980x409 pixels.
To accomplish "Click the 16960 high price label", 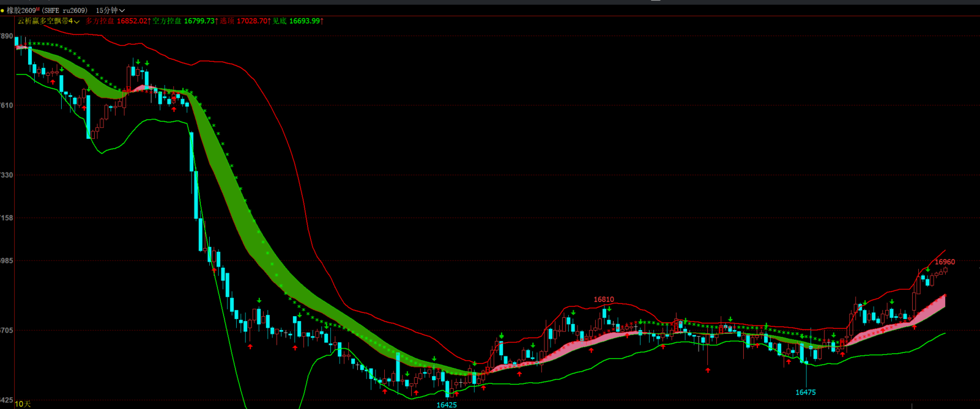I will coord(945,262).
